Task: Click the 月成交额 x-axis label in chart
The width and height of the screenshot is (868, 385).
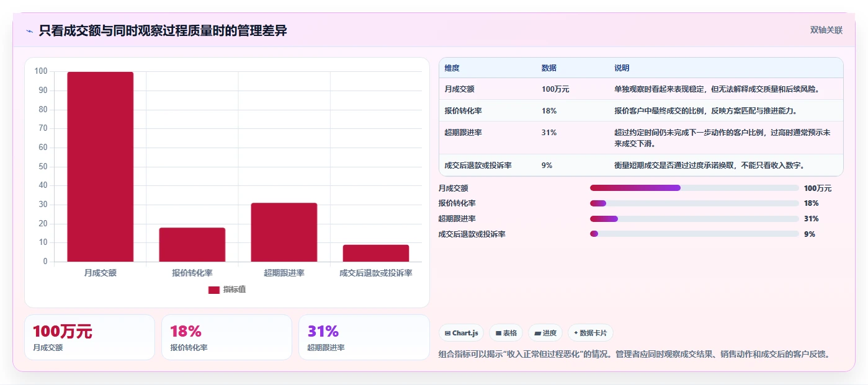Action: [x=101, y=273]
